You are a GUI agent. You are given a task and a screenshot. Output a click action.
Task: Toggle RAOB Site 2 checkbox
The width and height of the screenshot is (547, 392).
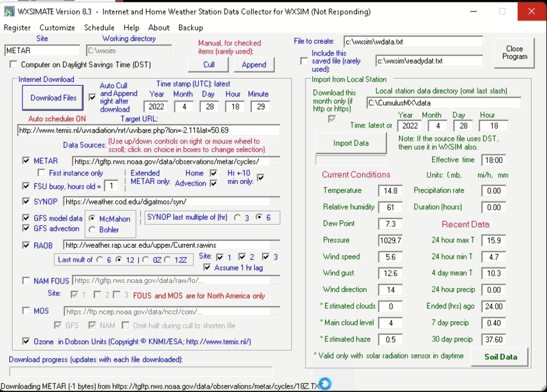[242, 257]
